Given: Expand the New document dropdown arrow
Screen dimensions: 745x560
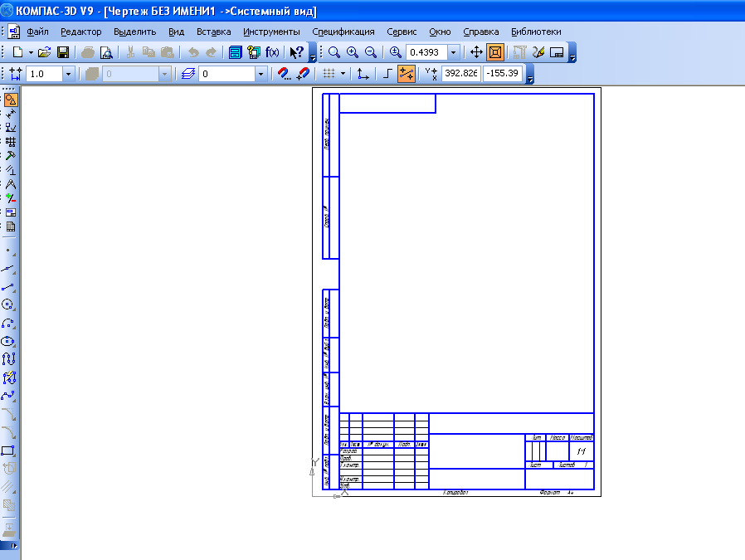Looking at the screenshot, I should 31,52.
